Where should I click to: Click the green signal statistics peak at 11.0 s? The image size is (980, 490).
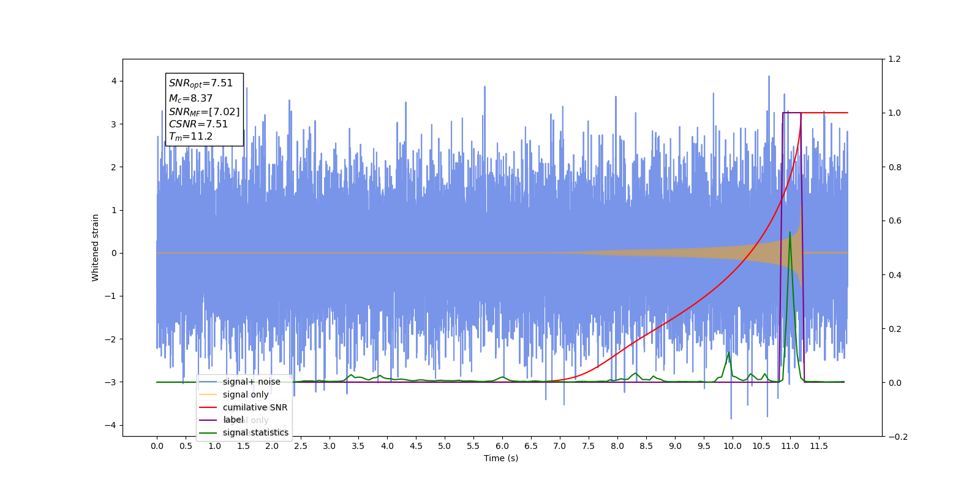pos(790,233)
